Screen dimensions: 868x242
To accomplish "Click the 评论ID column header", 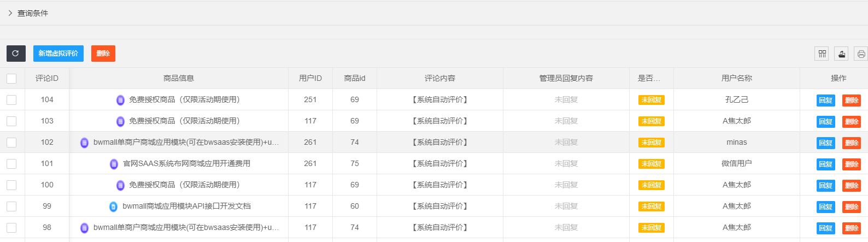I will click(47, 79).
